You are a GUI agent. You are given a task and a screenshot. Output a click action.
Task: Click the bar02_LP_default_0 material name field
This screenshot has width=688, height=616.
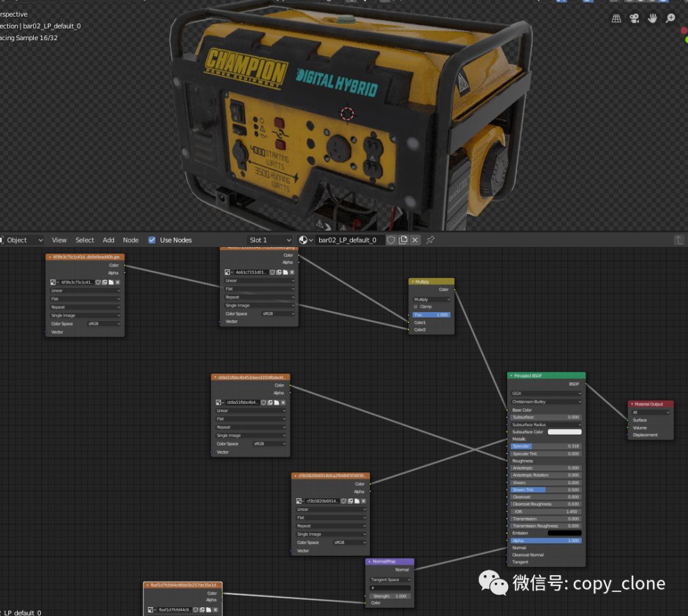pos(350,240)
